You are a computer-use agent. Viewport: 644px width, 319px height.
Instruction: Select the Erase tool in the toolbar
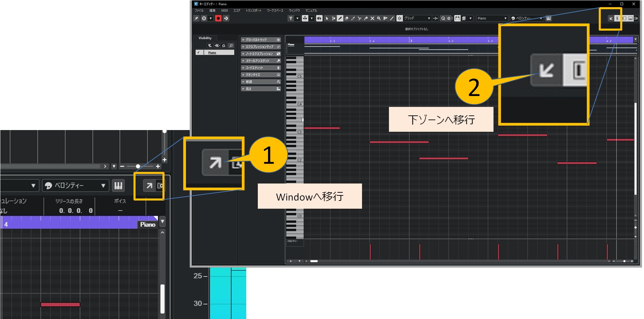click(x=346, y=18)
